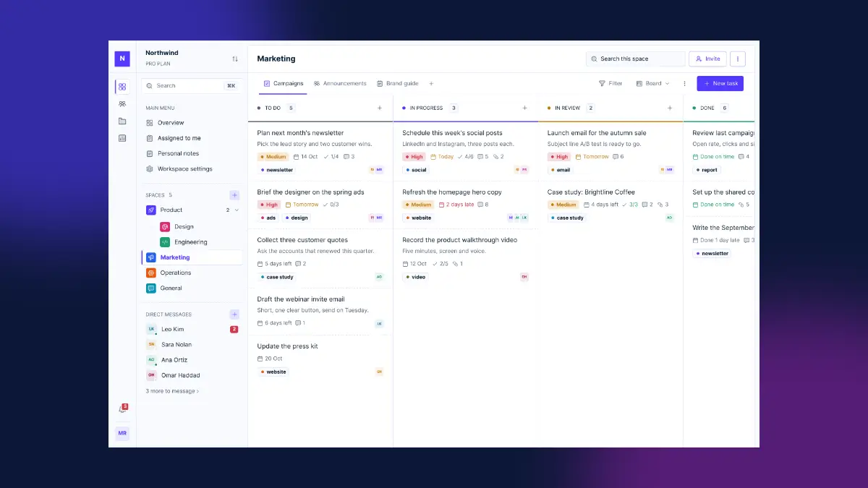
Task: Select the Marketing space
Action: pos(192,257)
